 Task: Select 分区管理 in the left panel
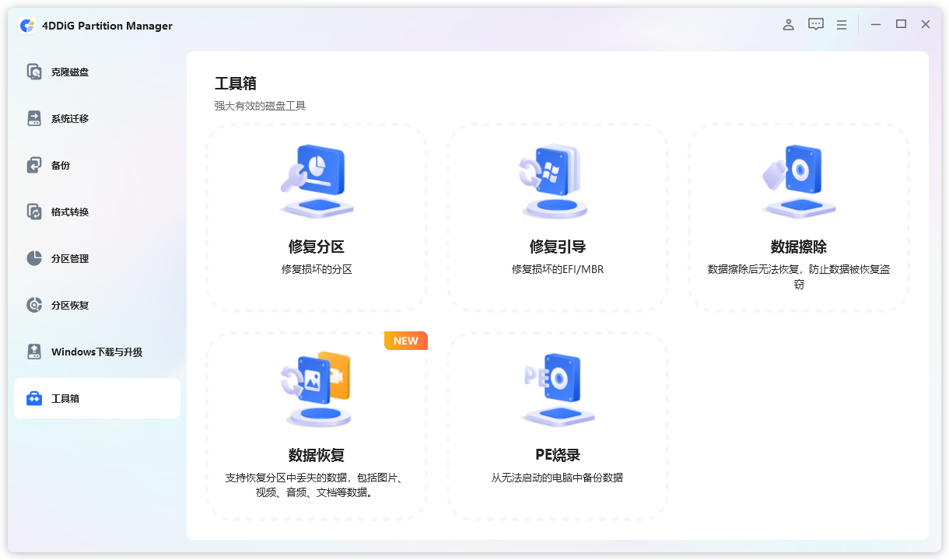(34, 258)
